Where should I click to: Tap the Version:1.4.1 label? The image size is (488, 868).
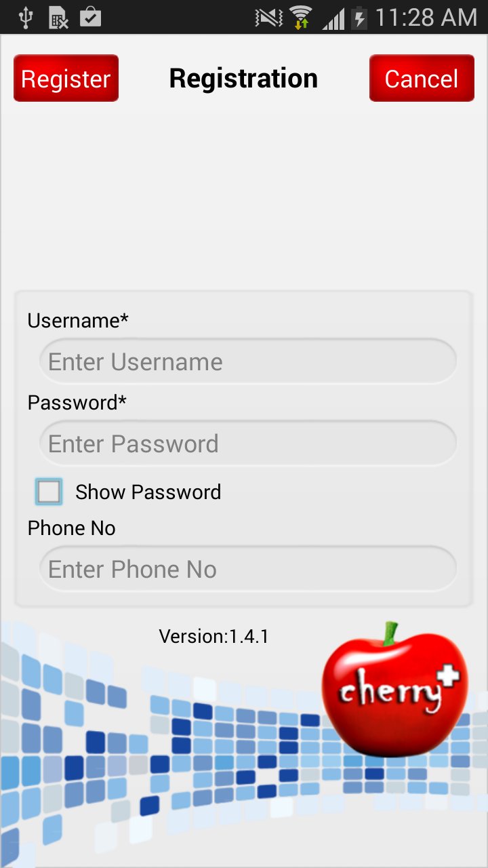213,636
